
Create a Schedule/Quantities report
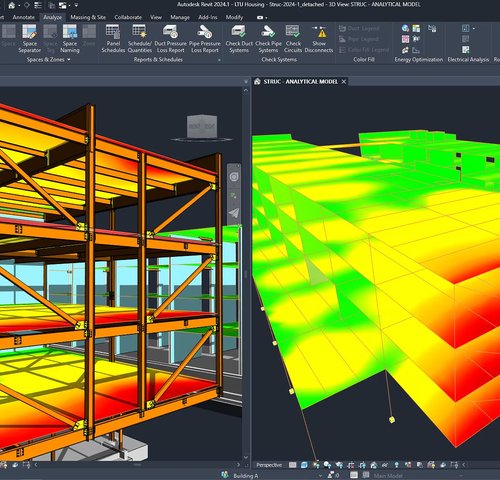pyautogui.click(x=140, y=39)
